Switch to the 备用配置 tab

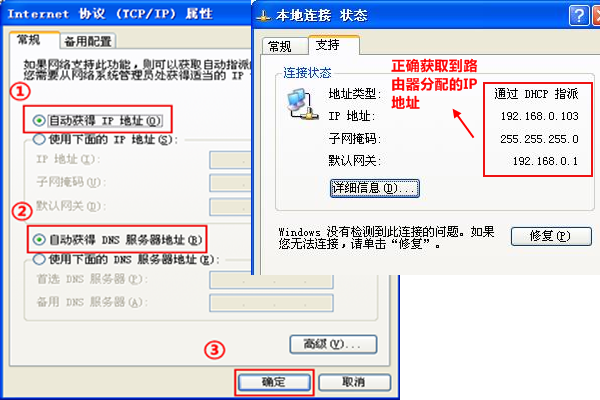point(88,41)
